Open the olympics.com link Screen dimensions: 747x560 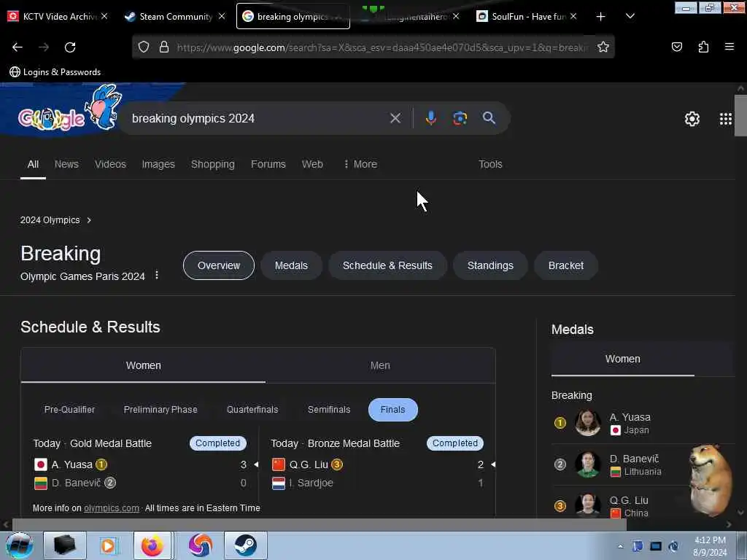(112, 508)
